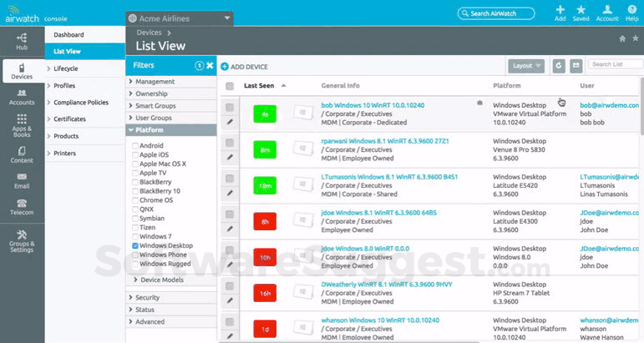Open Apps & Books in the sidebar
644x343 pixels.
pyautogui.click(x=21, y=125)
